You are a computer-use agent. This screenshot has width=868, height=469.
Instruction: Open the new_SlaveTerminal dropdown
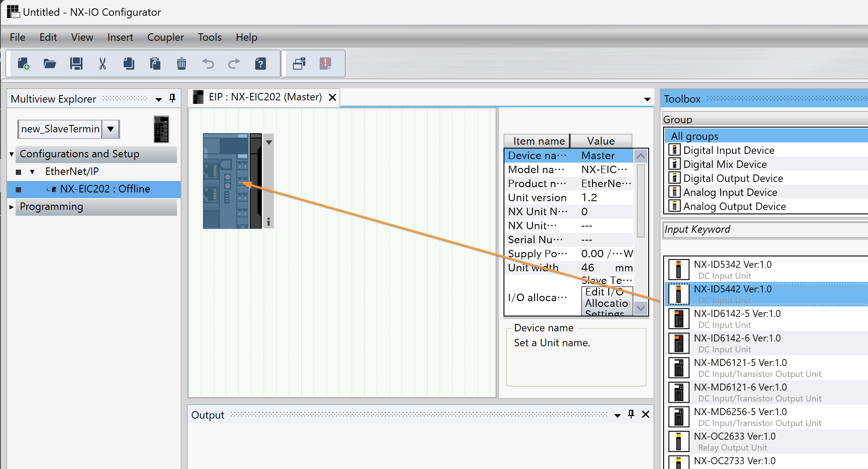point(111,129)
